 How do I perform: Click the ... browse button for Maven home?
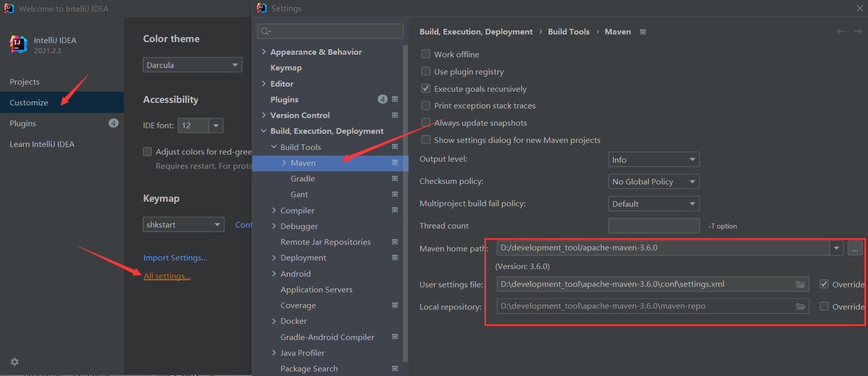point(855,248)
